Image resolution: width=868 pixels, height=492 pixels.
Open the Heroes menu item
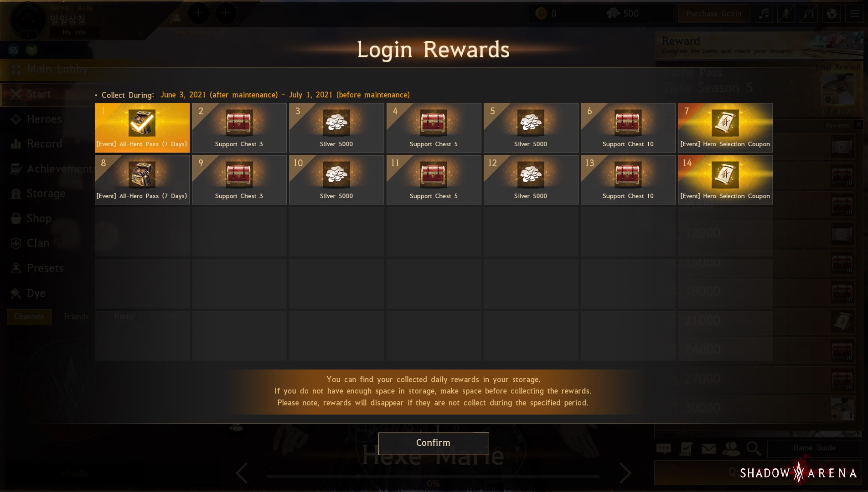[44, 119]
